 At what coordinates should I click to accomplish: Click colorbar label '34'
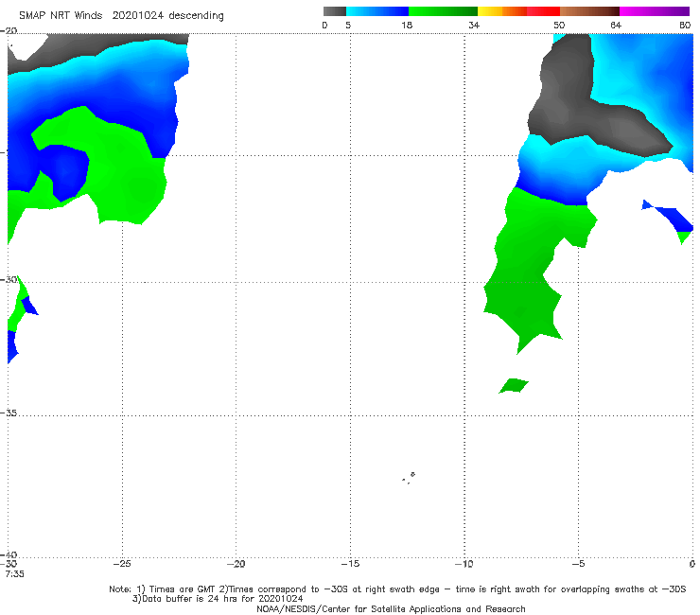point(474,26)
